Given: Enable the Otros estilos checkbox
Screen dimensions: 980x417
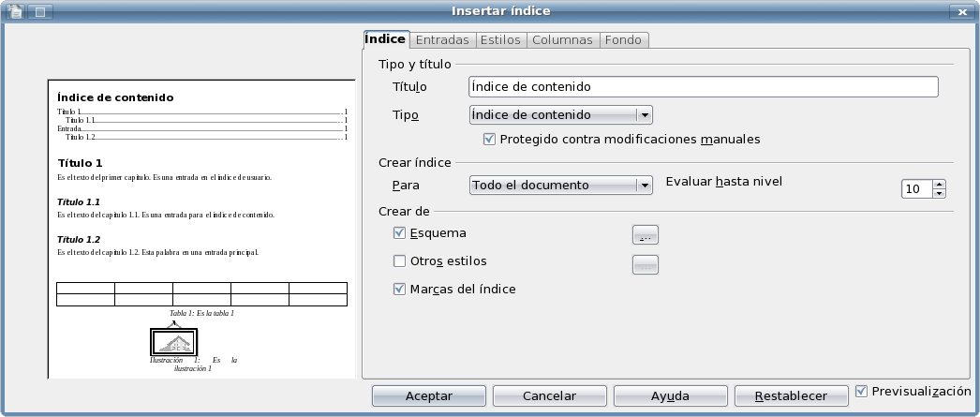Looking at the screenshot, I should (x=400, y=261).
